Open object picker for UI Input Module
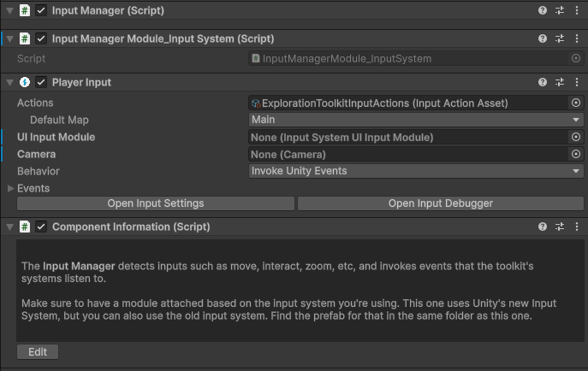Screen dimensions: 588x371 coord(576,137)
